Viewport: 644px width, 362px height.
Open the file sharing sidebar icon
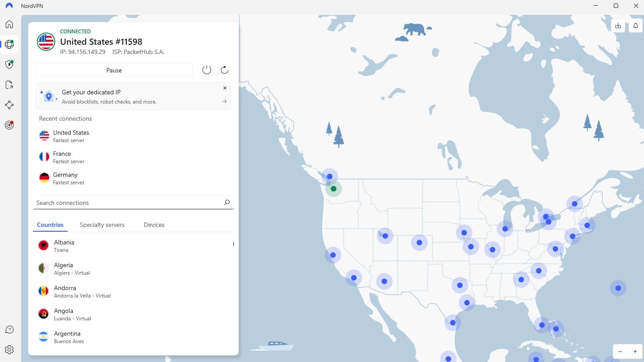click(9, 85)
